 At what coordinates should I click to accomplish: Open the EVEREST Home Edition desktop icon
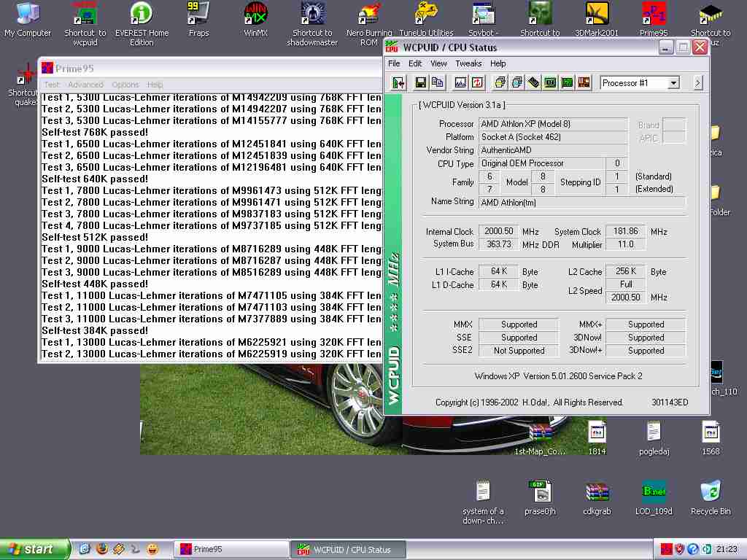coord(142,15)
